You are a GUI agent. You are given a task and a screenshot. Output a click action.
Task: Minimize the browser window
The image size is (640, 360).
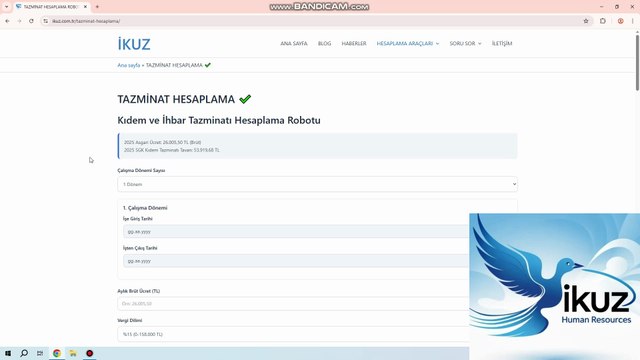pos(602,7)
